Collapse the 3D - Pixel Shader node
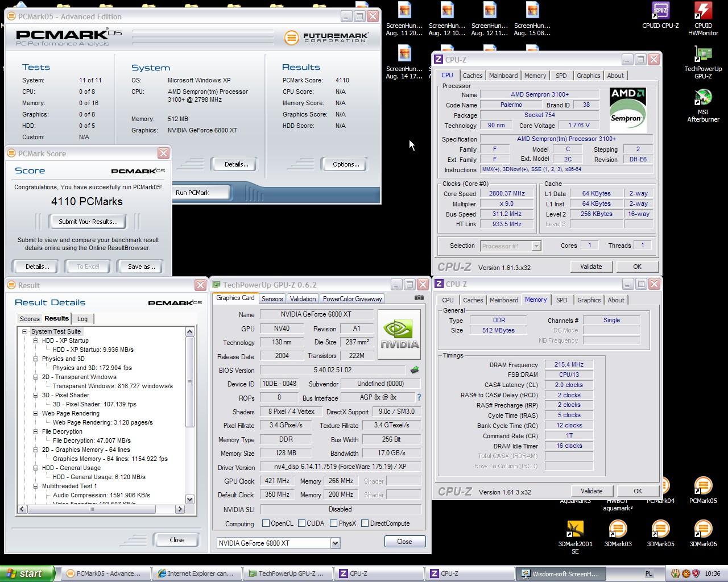Screen dimensions: 728x582 coord(36,395)
